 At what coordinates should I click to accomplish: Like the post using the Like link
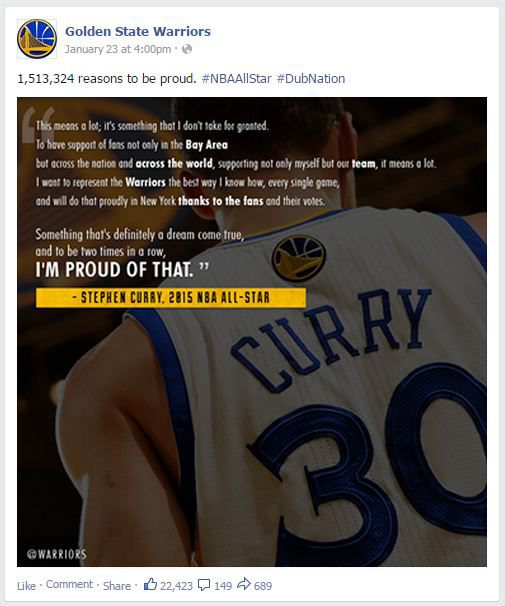[26, 586]
